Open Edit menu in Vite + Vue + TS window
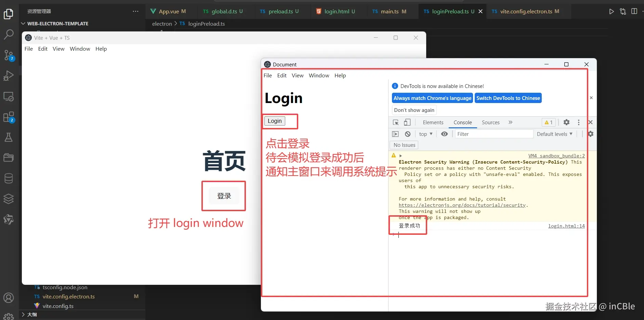 click(43, 49)
